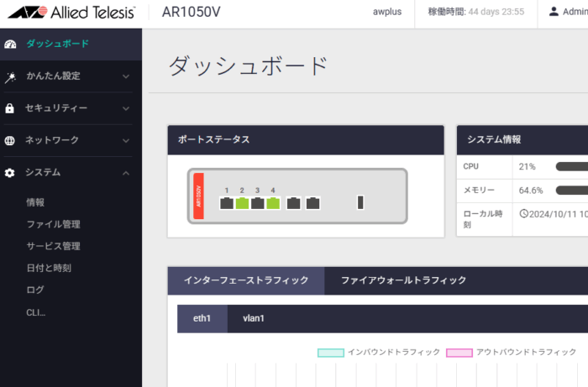The image size is (588, 387).
Task: Click the gear icon for システム
Action: (x=10, y=173)
